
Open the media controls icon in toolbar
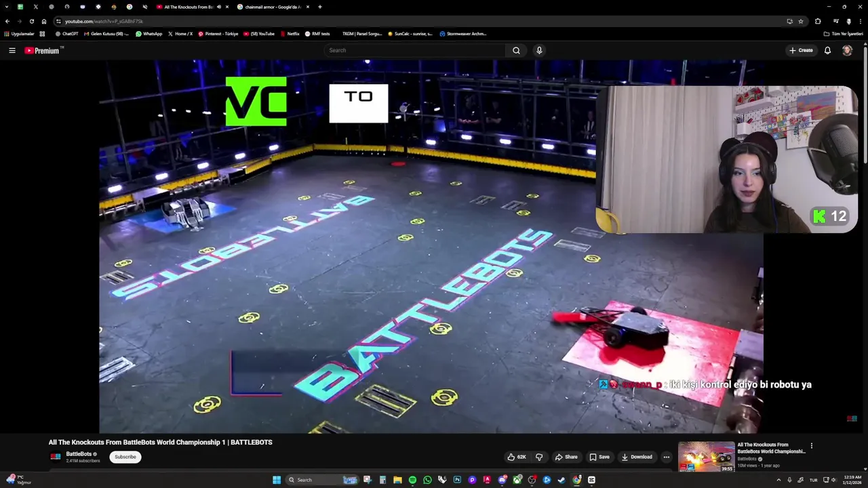pos(835,21)
